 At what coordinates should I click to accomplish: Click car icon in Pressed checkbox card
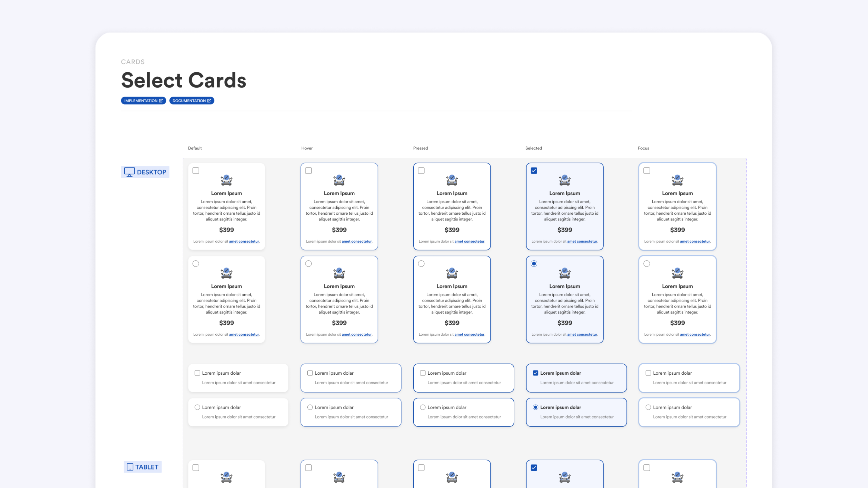[x=452, y=180]
